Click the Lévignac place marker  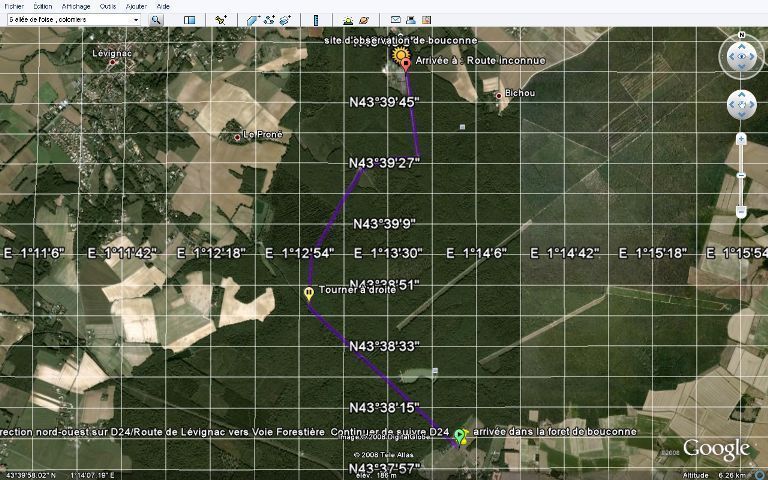112,62
